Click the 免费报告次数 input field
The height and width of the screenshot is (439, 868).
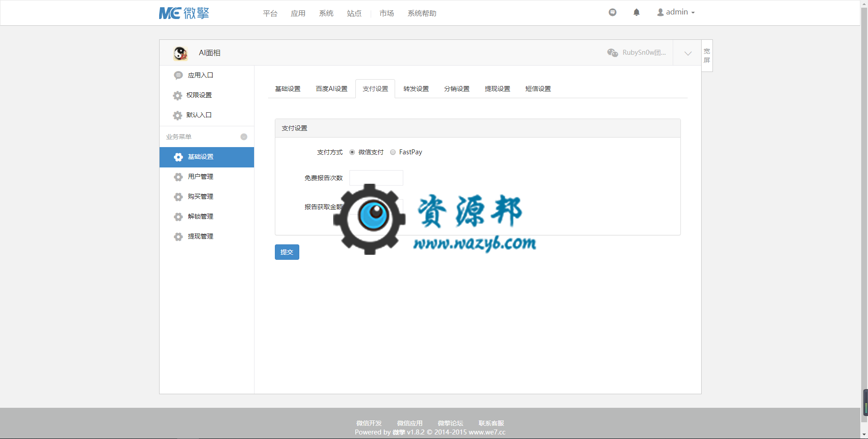pyautogui.click(x=376, y=178)
